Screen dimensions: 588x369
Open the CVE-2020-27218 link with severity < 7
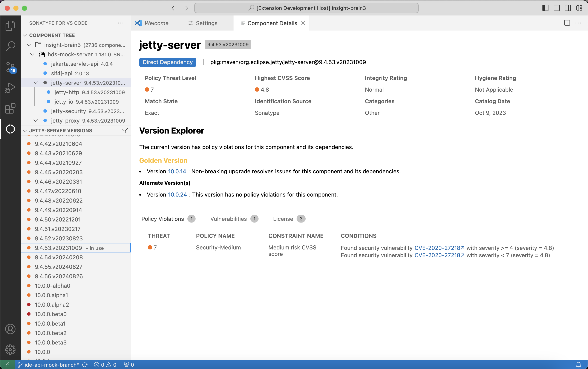439,255
